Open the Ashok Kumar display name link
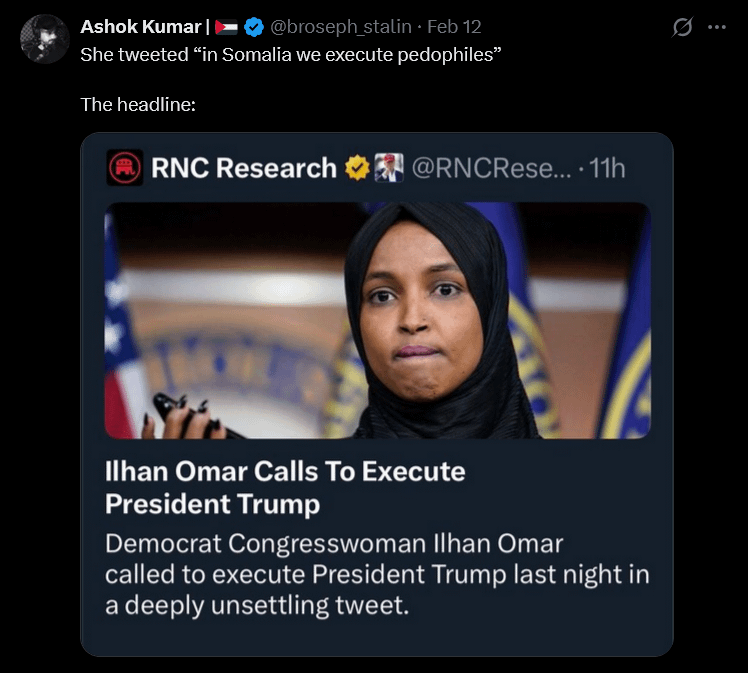The height and width of the screenshot is (673, 748). (x=140, y=26)
